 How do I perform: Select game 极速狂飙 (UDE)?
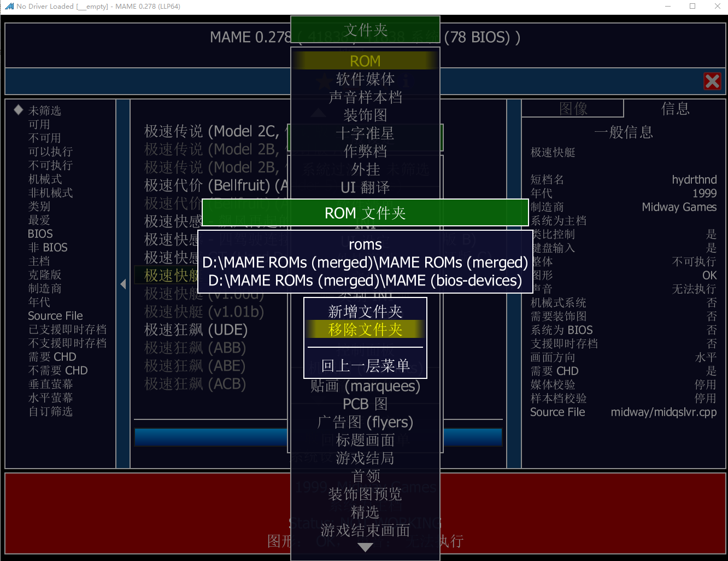point(196,330)
